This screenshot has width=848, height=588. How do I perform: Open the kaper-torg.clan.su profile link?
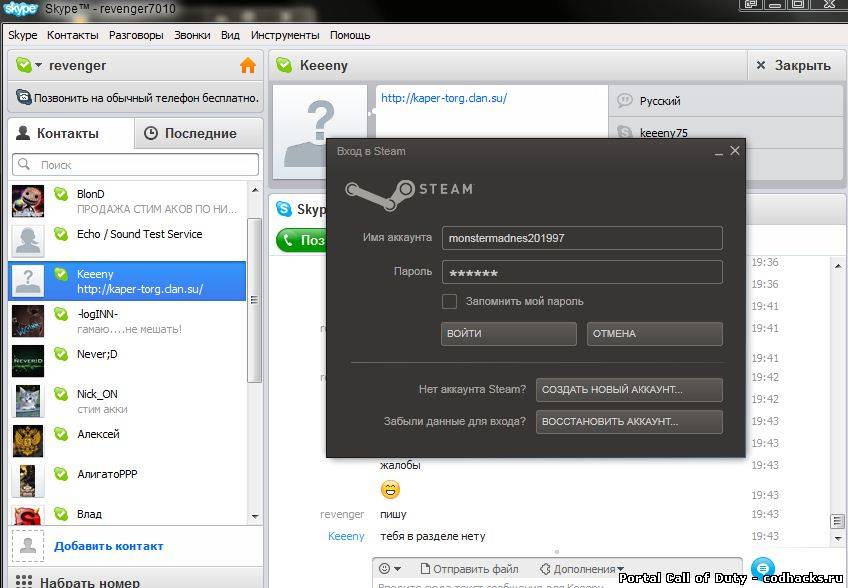(443, 98)
